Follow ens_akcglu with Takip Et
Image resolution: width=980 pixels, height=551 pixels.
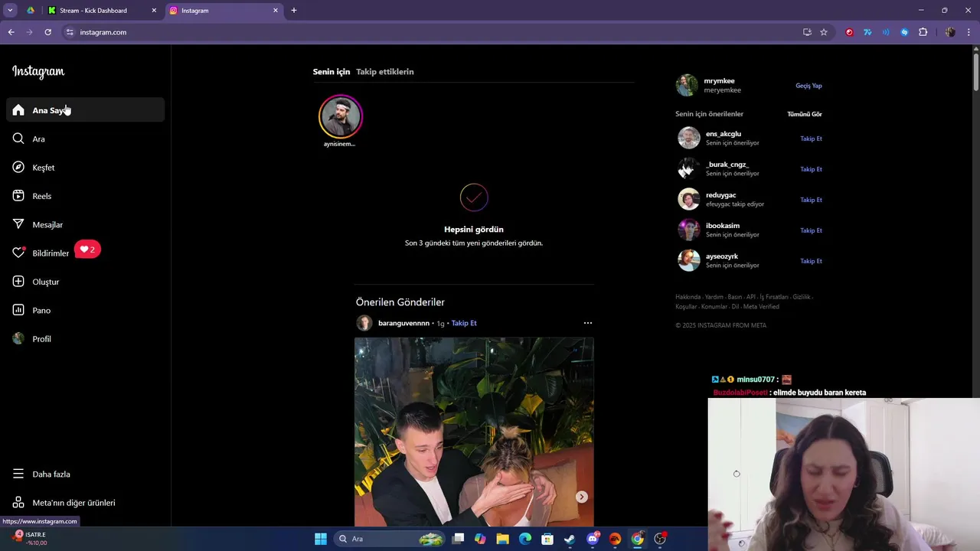[x=811, y=139]
